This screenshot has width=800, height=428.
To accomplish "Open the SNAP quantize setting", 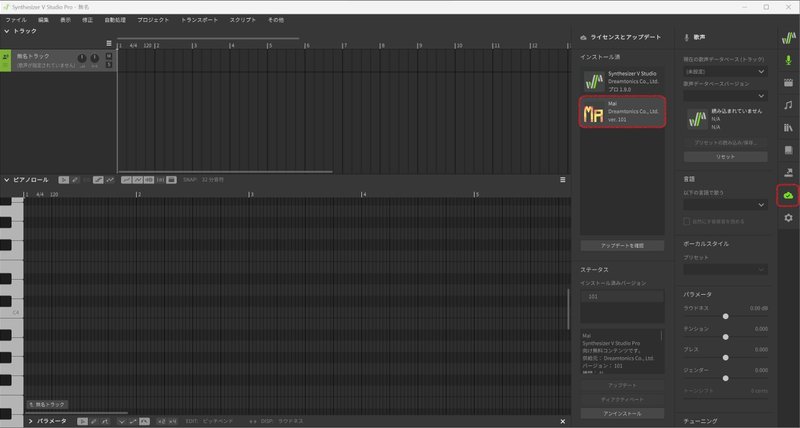I will (x=204, y=180).
